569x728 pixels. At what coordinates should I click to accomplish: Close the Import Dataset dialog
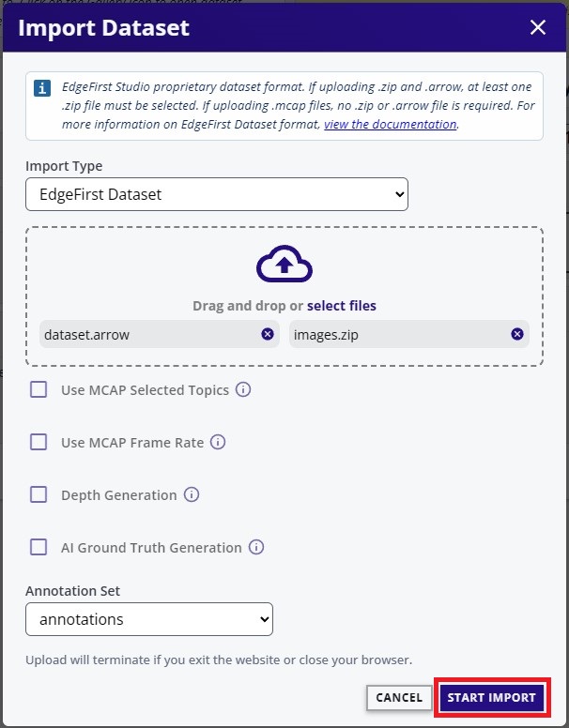click(538, 27)
